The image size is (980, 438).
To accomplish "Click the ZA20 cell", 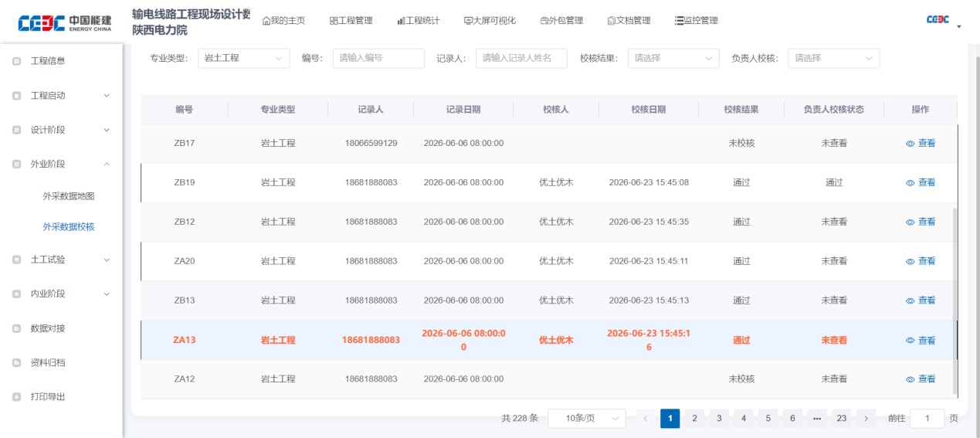I will pyautogui.click(x=185, y=261).
